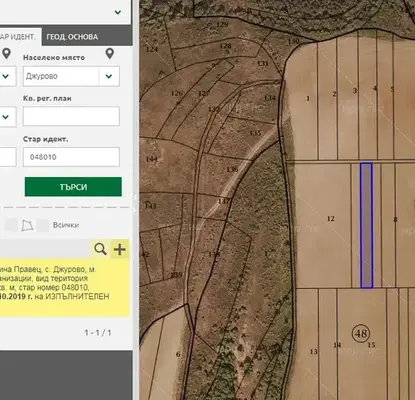Click the Джурово text in the settlement combo box
Image resolution: width=415 pixels, height=400 pixels.
pyautogui.click(x=42, y=76)
